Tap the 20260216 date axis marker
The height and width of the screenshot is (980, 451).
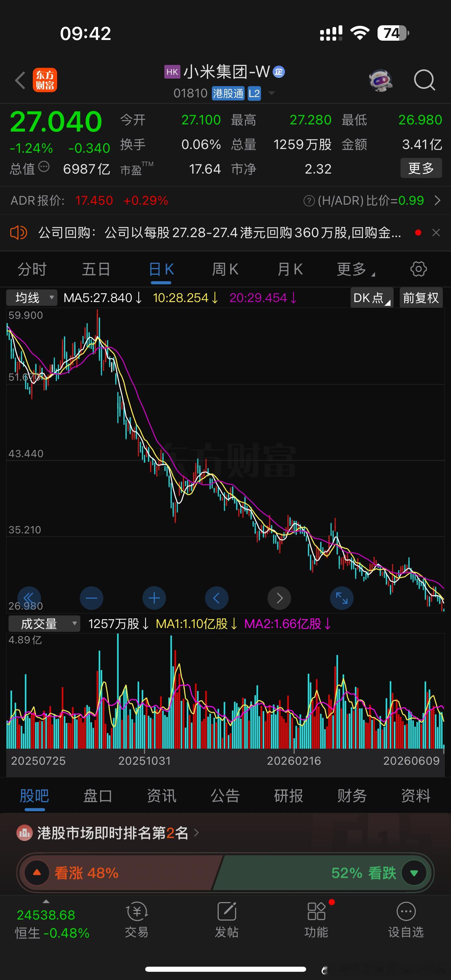(x=294, y=761)
